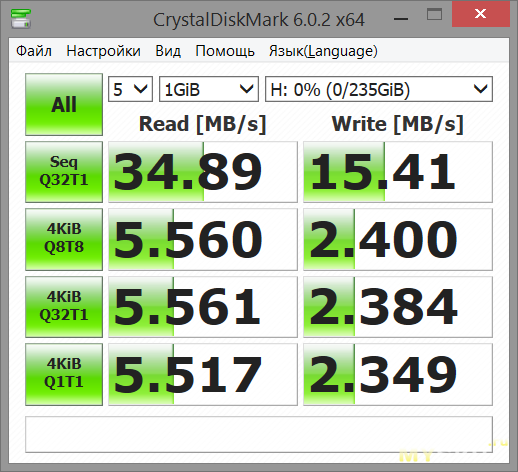This screenshot has height=472, width=518.
Task: Open the Файл menu
Action: coord(34,51)
